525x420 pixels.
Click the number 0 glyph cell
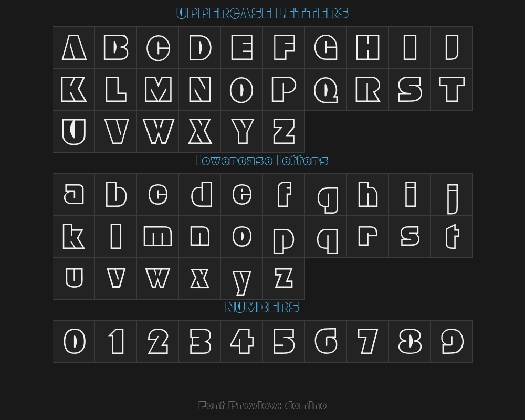tap(73, 341)
